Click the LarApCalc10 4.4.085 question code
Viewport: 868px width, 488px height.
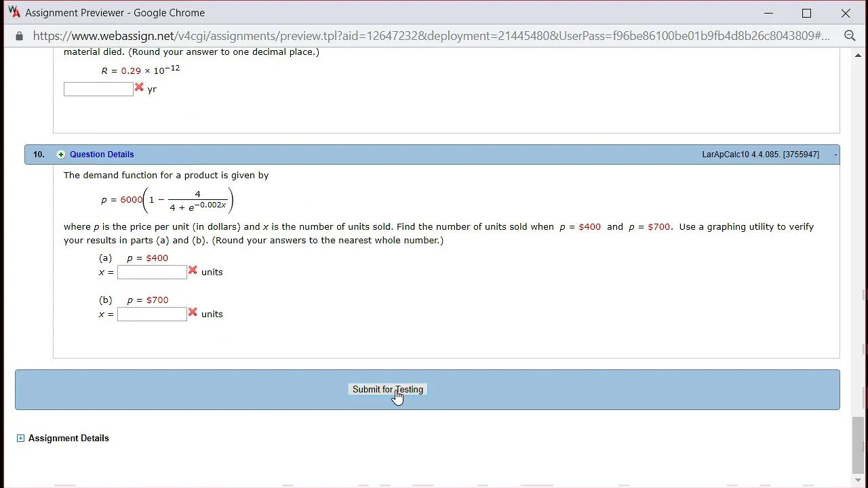(x=760, y=155)
